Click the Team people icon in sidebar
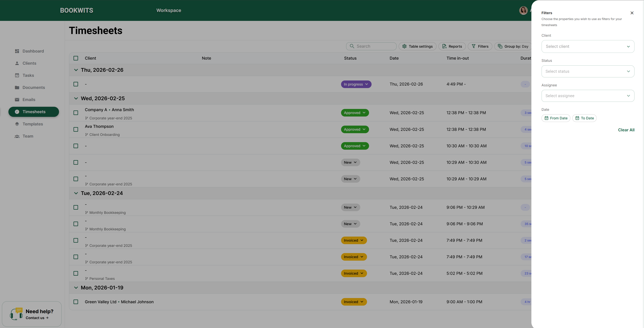 point(17,136)
